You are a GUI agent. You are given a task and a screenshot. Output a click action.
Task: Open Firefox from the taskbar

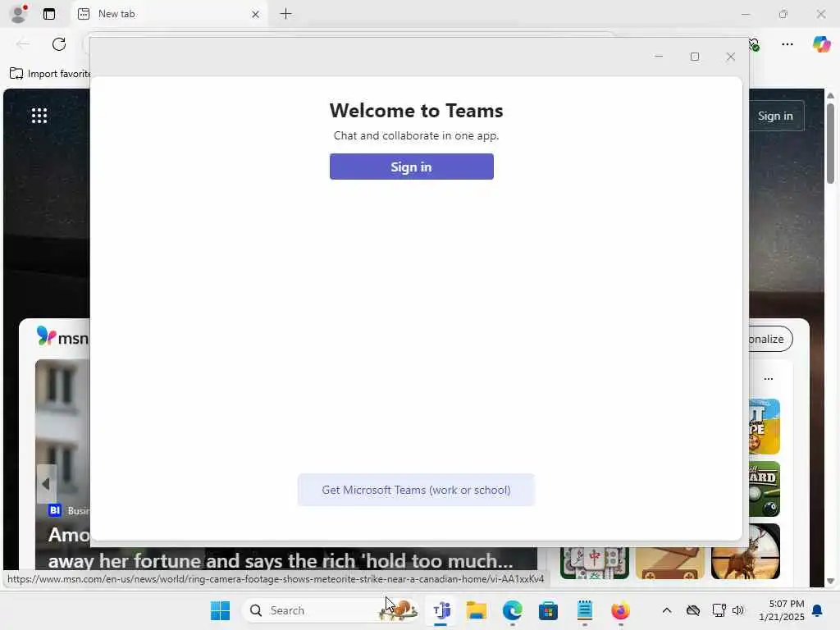620,610
